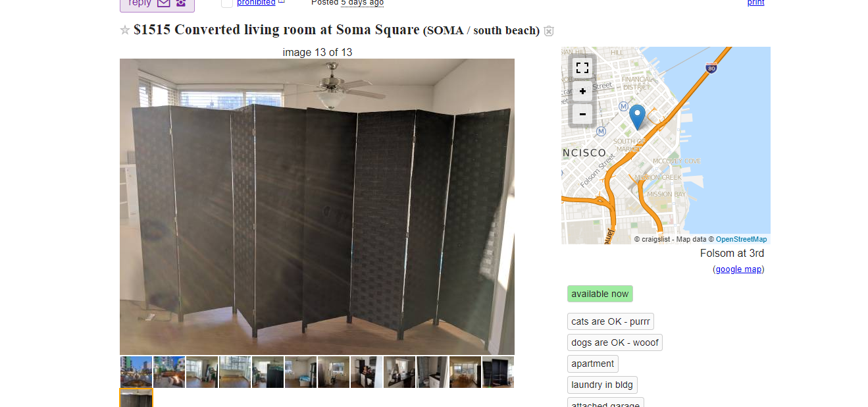
Task: Open the google map link
Action: pyautogui.click(x=738, y=269)
